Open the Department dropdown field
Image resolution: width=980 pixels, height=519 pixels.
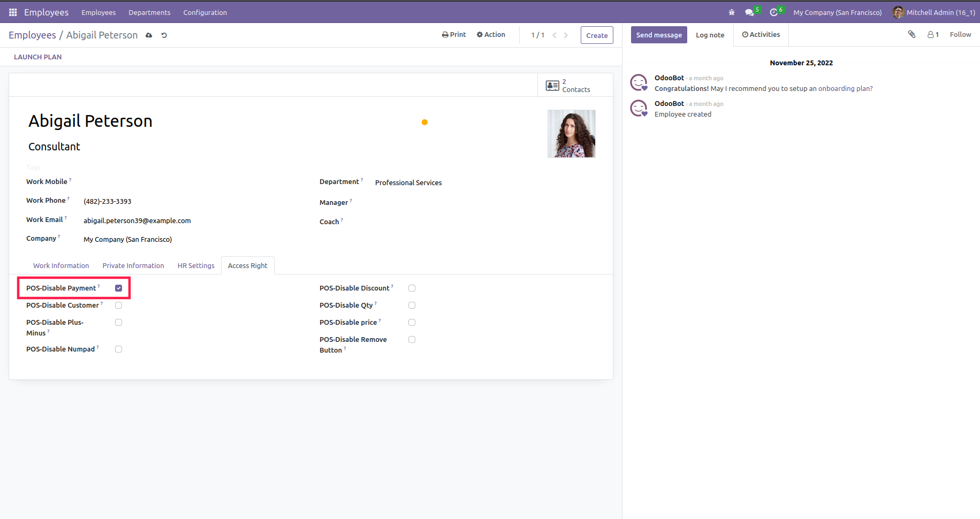coord(484,183)
